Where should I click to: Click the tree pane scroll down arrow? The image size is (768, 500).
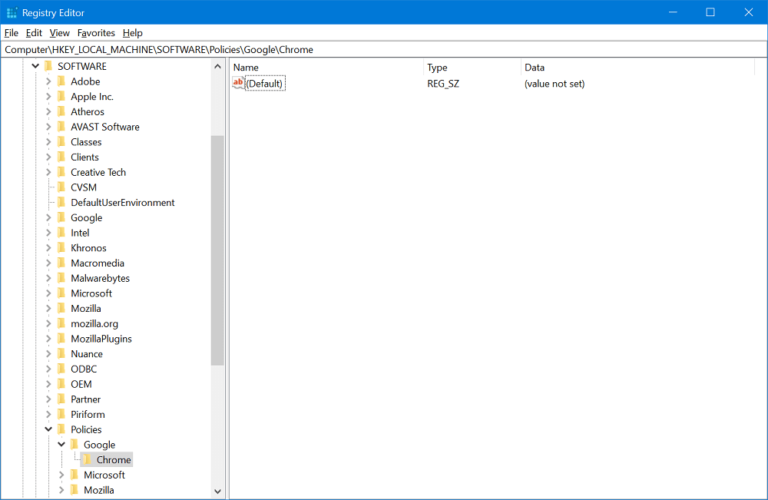pyautogui.click(x=218, y=491)
